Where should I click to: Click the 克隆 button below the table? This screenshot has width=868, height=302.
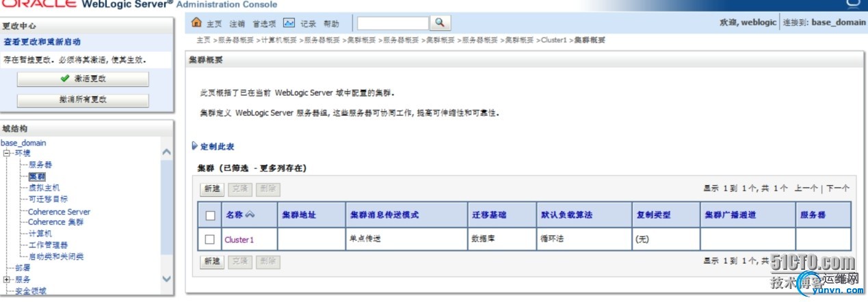pos(239,261)
